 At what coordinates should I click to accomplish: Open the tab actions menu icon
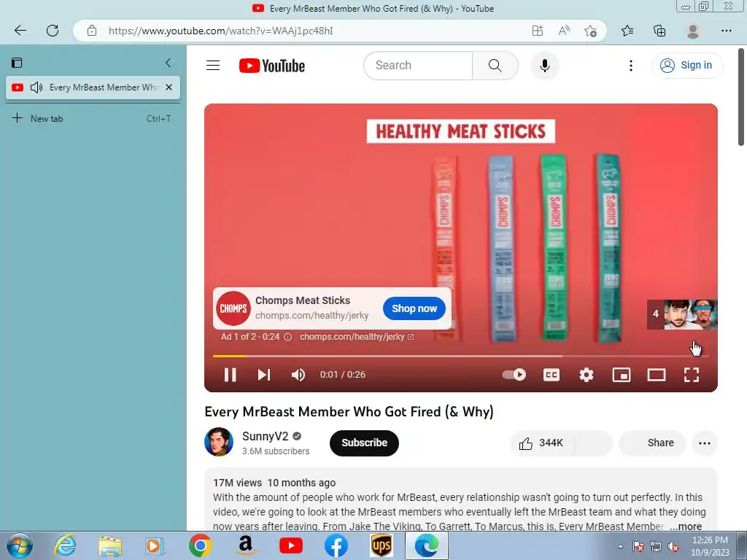click(x=18, y=63)
